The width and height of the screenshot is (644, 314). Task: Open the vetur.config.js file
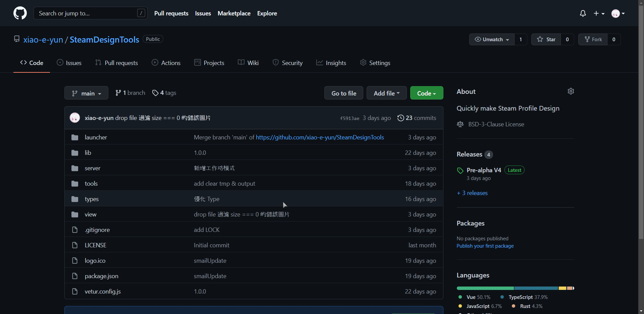tap(103, 292)
